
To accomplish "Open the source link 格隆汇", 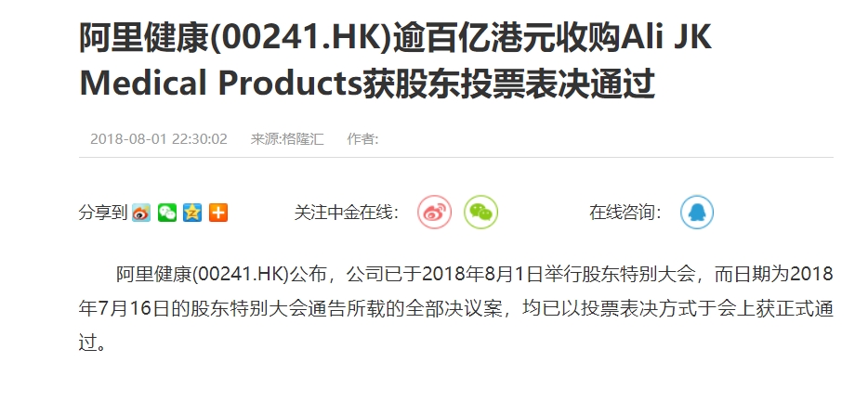I will point(303,138).
